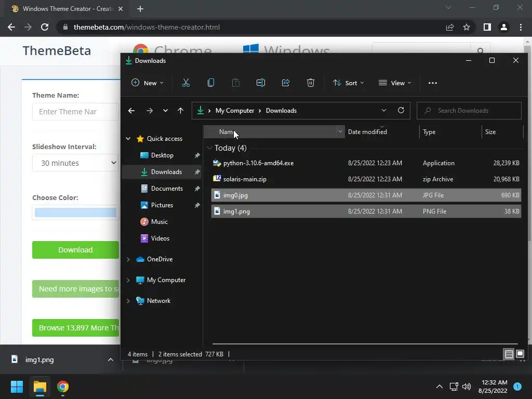Image resolution: width=532 pixels, height=399 pixels.
Task: Click the Copy icon in Explorer toolbar
Action: click(x=211, y=83)
